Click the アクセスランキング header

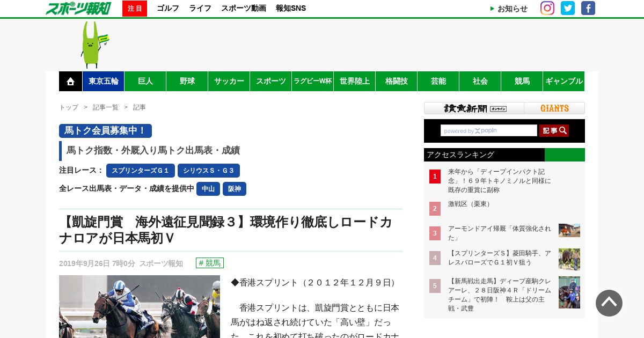(x=504, y=155)
